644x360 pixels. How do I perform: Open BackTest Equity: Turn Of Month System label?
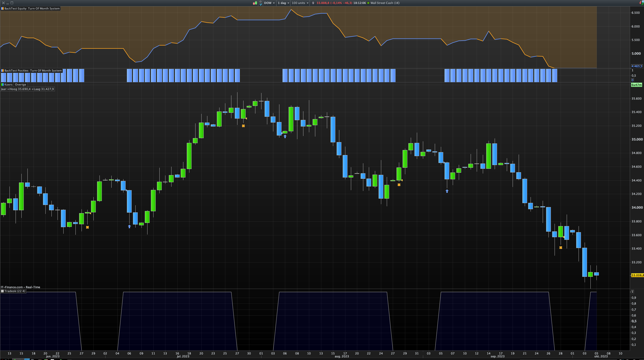tap(32, 8)
